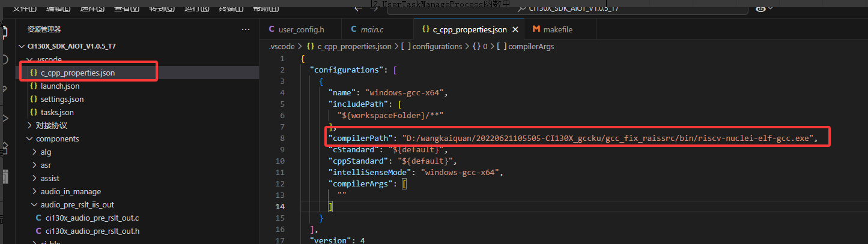Open the 运行(R) menu
This screenshot has width=868, height=244.
tap(197, 8)
